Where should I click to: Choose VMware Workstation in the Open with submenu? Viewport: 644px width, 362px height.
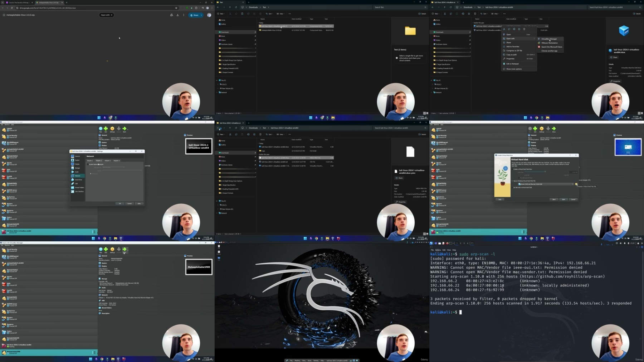tap(550, 43)
